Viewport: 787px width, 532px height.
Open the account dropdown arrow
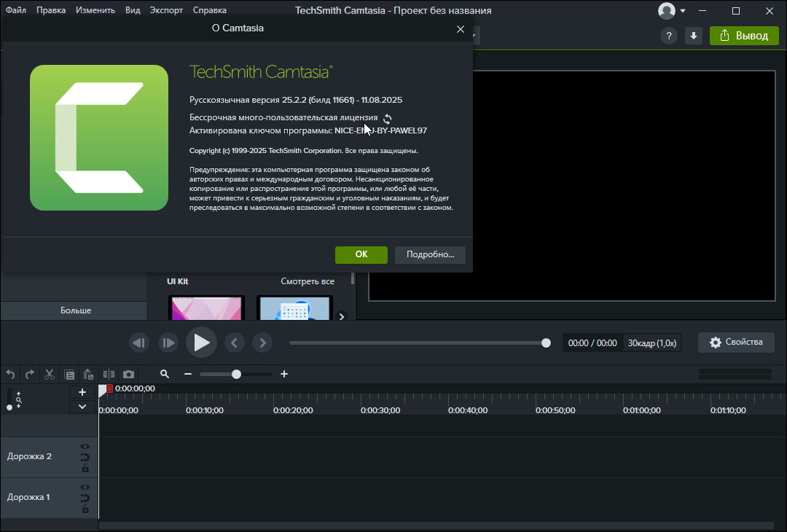click(x=683, y=10)
